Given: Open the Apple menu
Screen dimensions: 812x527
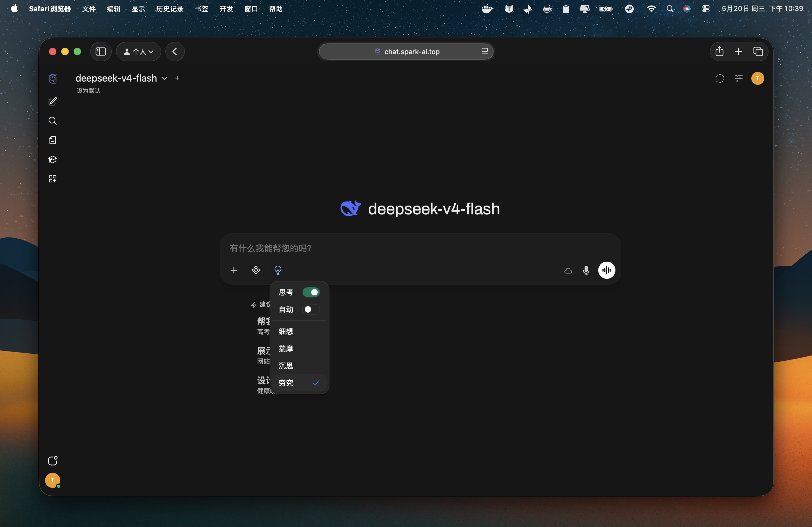Looking at the screenshot, I should click(x=14, y=9).
